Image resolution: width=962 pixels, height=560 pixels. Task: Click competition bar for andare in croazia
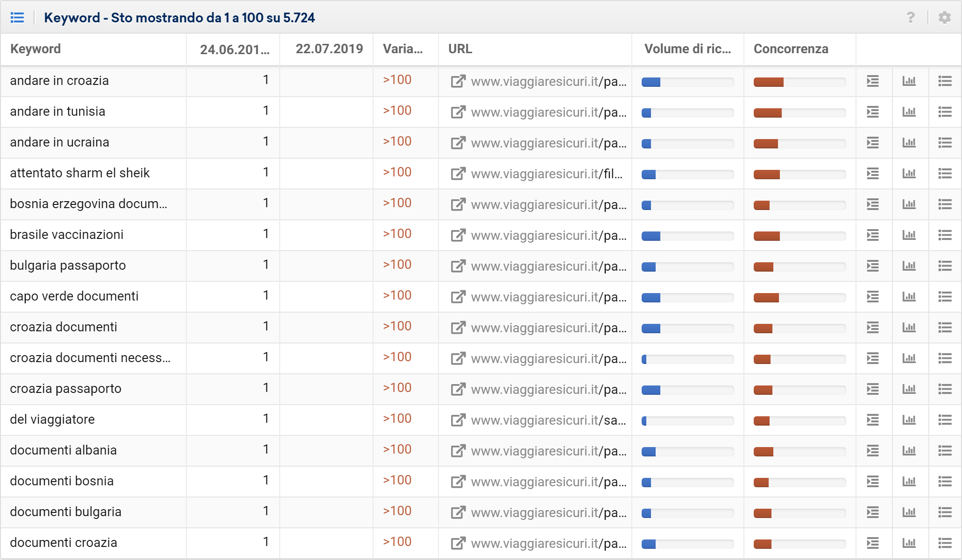(x=799, y=82)
